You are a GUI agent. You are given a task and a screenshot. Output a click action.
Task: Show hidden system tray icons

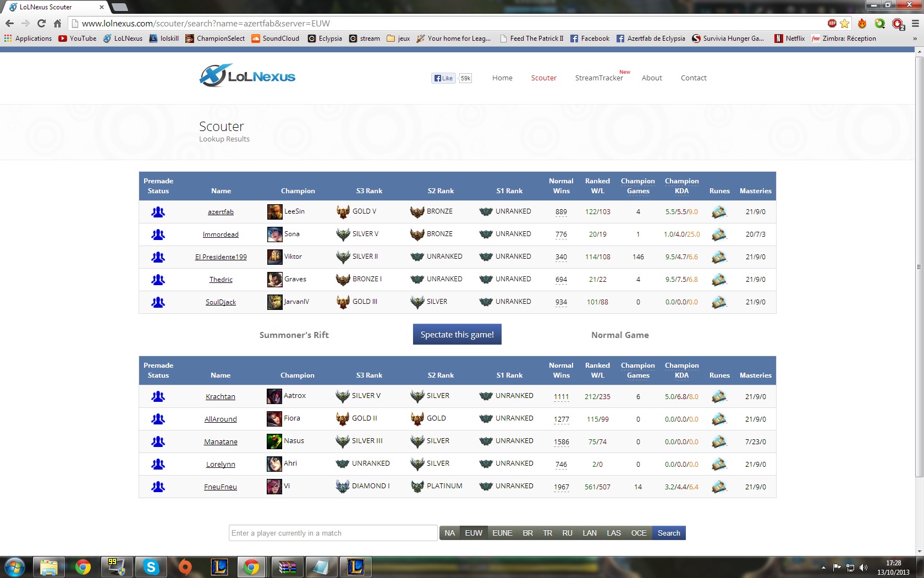point(823,568)
